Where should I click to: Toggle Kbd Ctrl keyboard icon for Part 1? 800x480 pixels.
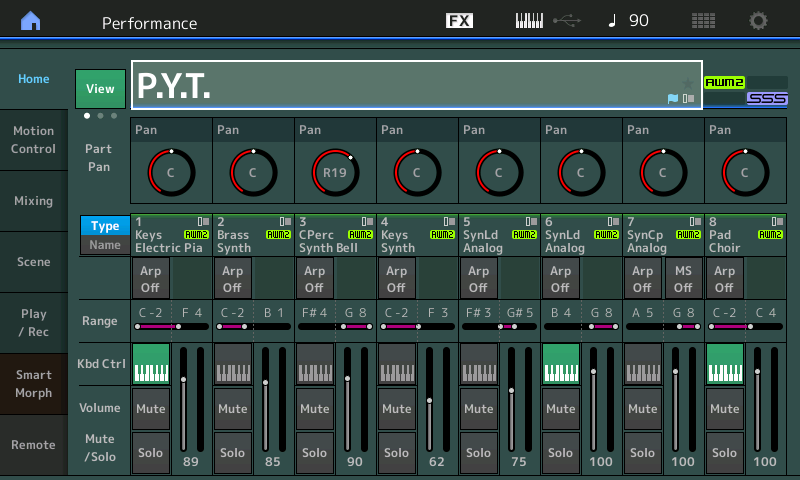pos(151,363)
